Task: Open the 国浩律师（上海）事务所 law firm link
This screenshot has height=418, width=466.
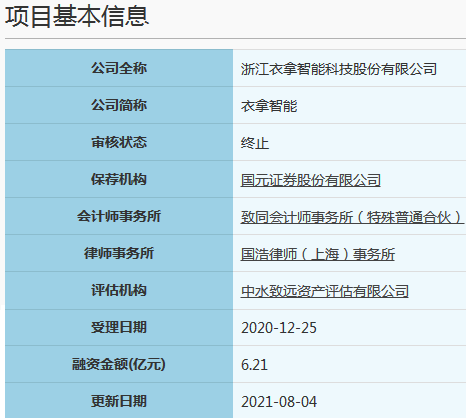Action: pyautogui.click(x=318, y=254)
